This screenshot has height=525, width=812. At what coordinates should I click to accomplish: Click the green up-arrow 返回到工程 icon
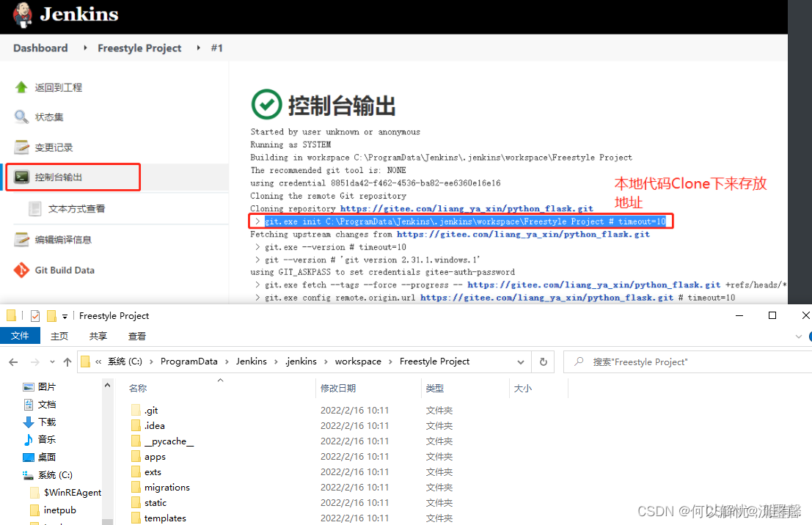pyautogui.click(x=21, y=87)
